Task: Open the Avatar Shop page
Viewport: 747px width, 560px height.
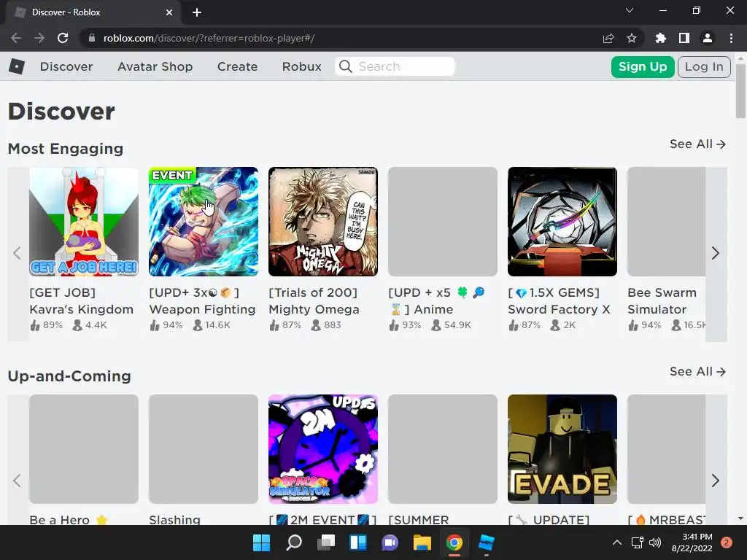Action: tap(155, 66)
